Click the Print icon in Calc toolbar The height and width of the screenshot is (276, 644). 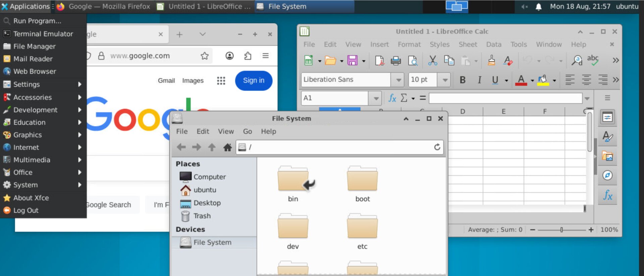[x=396, y=60]
